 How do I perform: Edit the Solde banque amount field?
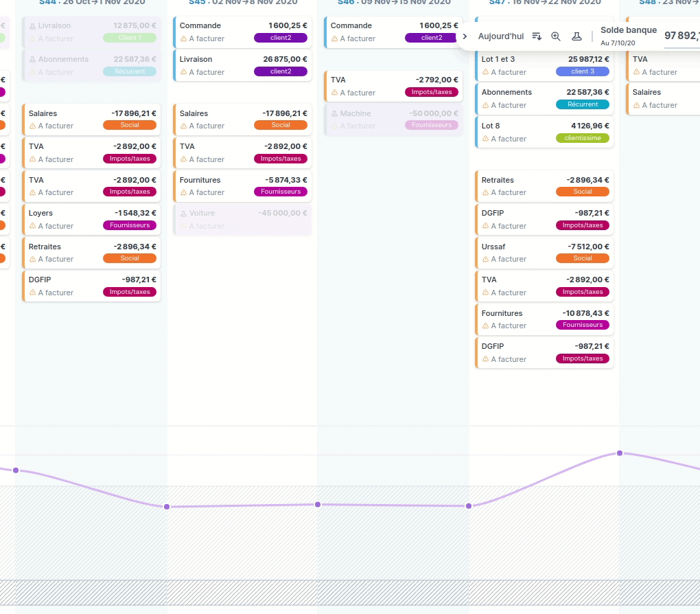pos(681,36)
